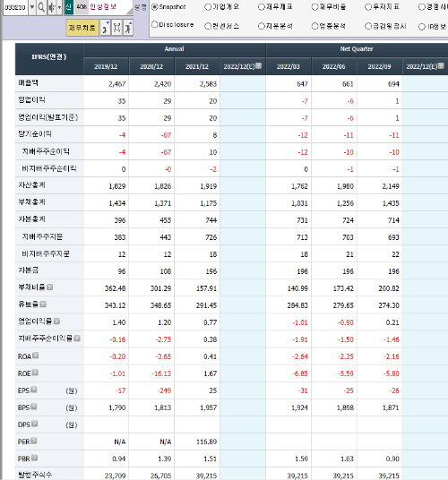448x480 pixels.
Task: Click the 362.48 debt ratio value
Action: point(116,288)
